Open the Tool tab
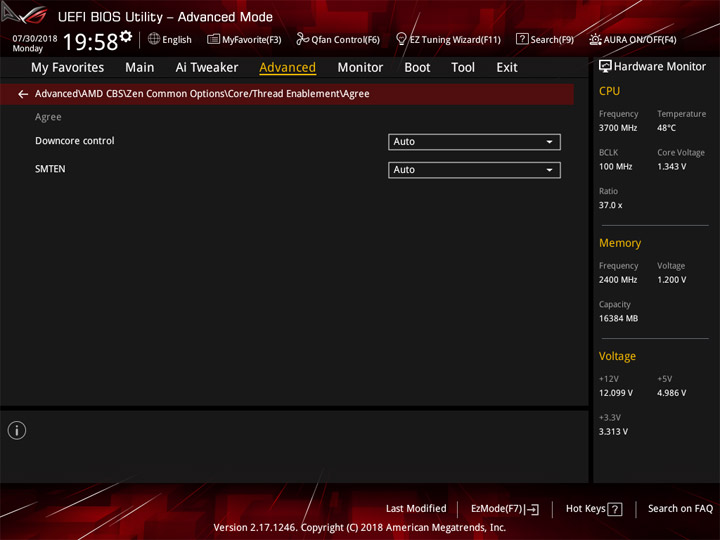The height and width of the screenshot is (540, 720). (463, 68)
